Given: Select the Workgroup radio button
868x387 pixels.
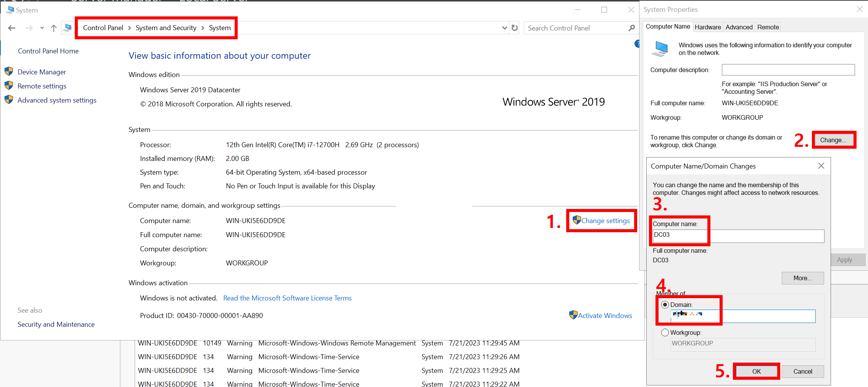Looking at the screenshot, I should (x=665, y=332).
